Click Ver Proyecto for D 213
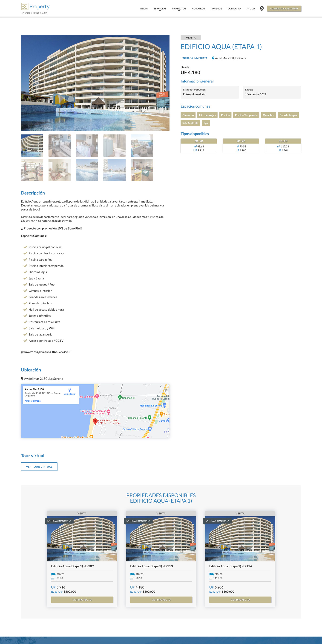The image size is (322, 644). [161, 600]
